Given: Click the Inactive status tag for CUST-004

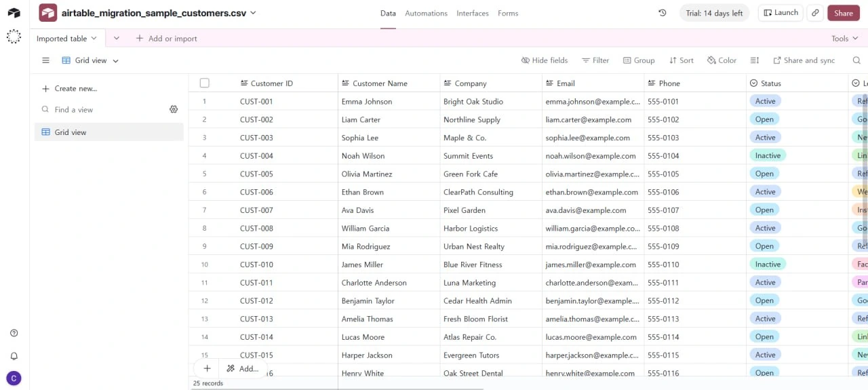Looking at the screenshot, I should click(768, 155).
